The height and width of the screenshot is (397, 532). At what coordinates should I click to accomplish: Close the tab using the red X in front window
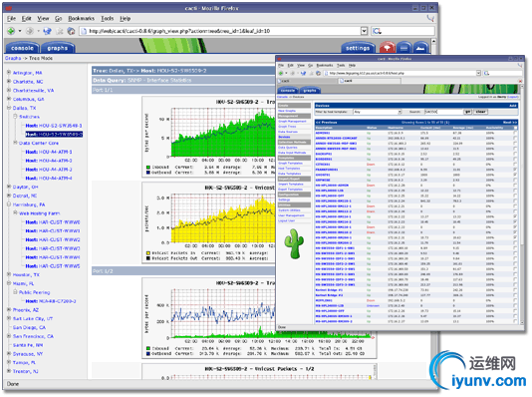(520, 81)
